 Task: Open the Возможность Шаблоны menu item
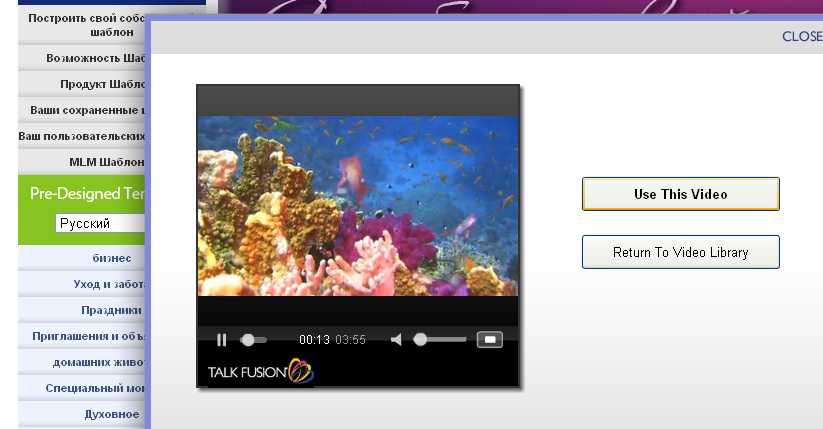click(82, 58)
